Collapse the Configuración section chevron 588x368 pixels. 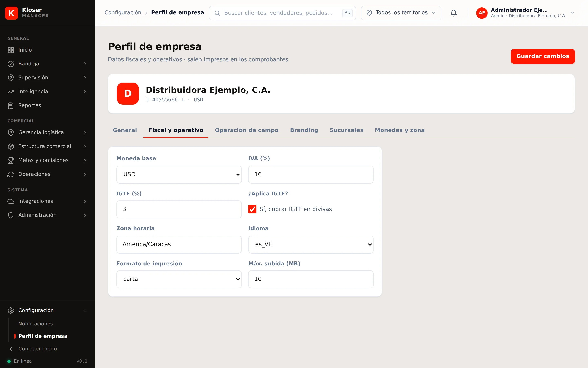coord(85,310)
